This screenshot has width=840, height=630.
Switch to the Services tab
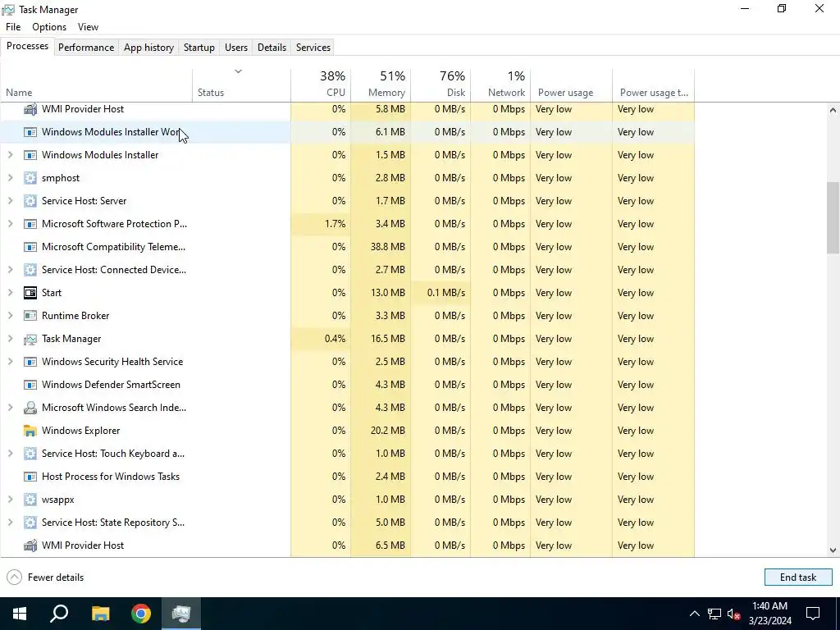tap(313, 47)
